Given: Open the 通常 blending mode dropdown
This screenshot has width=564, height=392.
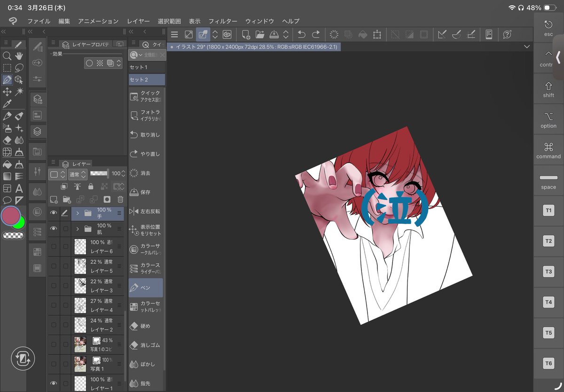Looking at the screenshot, I should tap(78, 174).
